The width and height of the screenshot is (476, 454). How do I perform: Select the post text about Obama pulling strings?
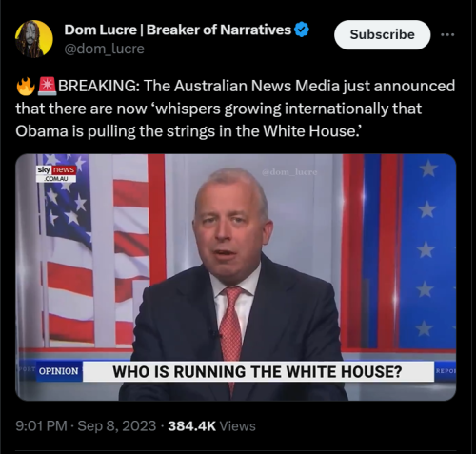(x=235, y=109)
